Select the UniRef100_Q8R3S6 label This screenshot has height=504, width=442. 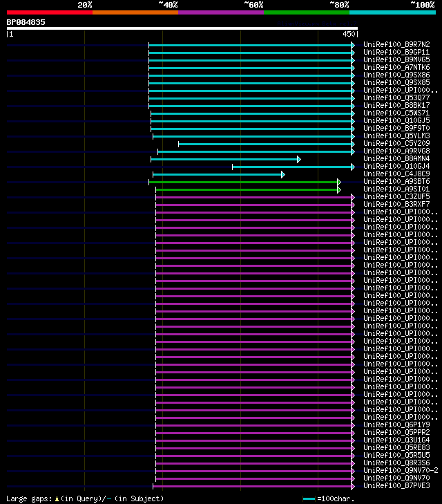click(396, 463)
